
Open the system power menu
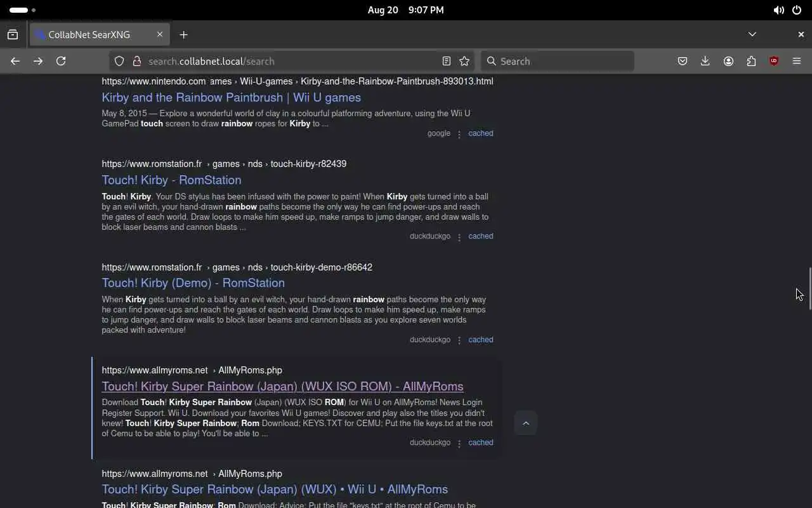pos(797,10)
